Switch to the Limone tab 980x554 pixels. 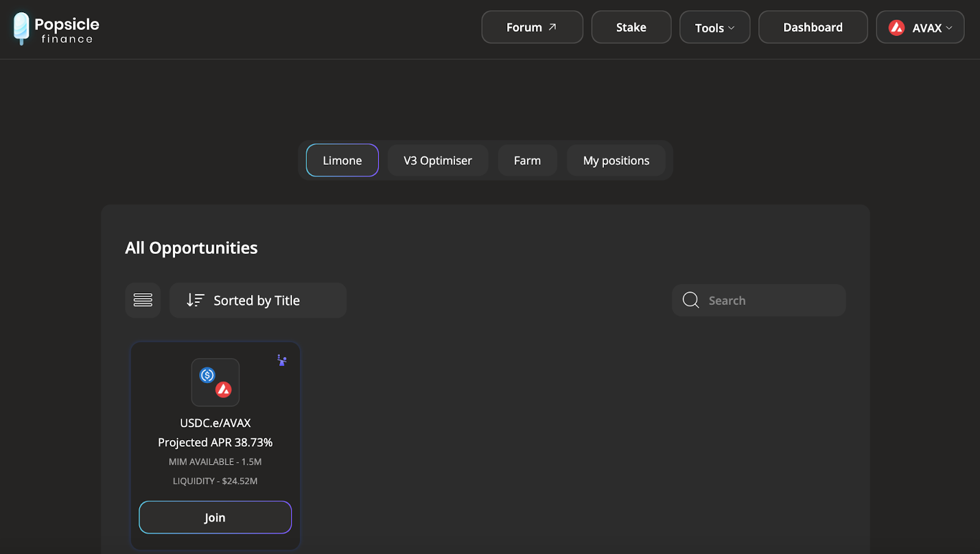[342, 160]
